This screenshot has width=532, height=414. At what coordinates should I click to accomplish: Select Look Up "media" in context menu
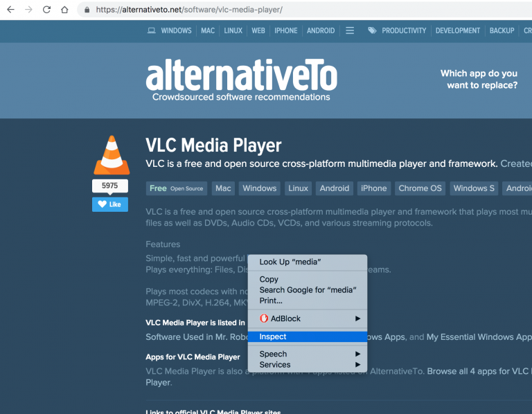tap(308, 262)
